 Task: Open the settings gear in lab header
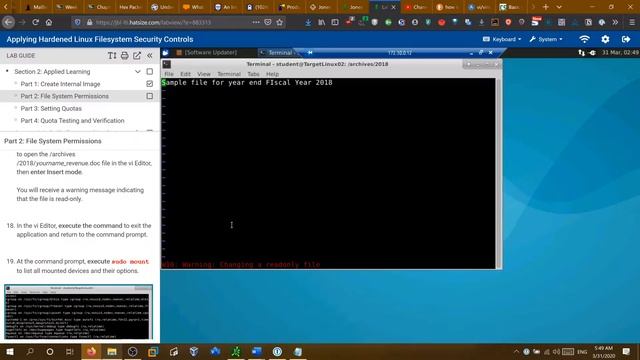605,39
